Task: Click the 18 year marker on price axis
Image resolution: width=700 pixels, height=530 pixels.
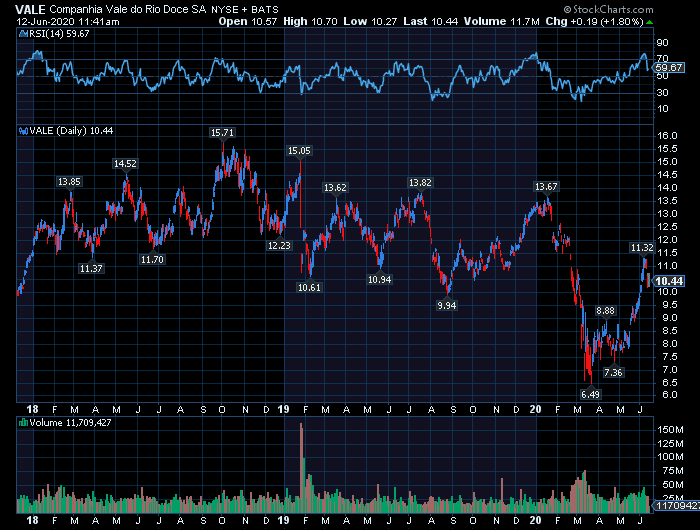Action: [32, 409]
